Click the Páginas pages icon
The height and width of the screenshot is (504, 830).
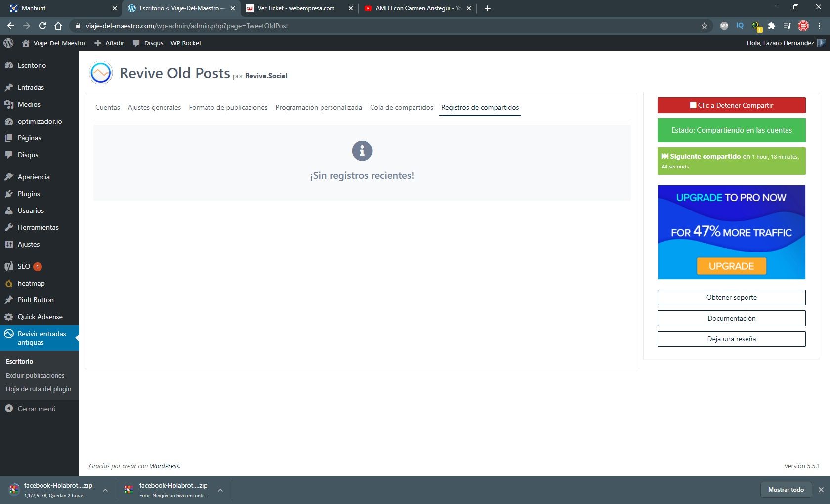pos(8,138)
